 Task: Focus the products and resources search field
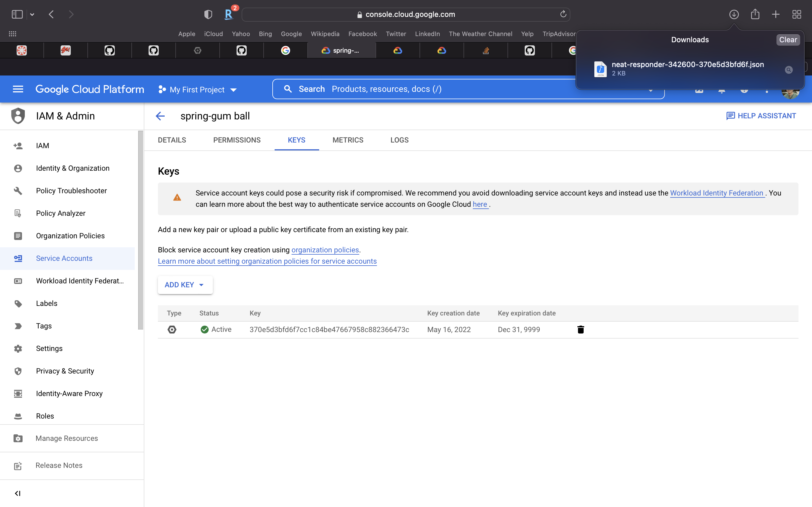coord(436,89)
